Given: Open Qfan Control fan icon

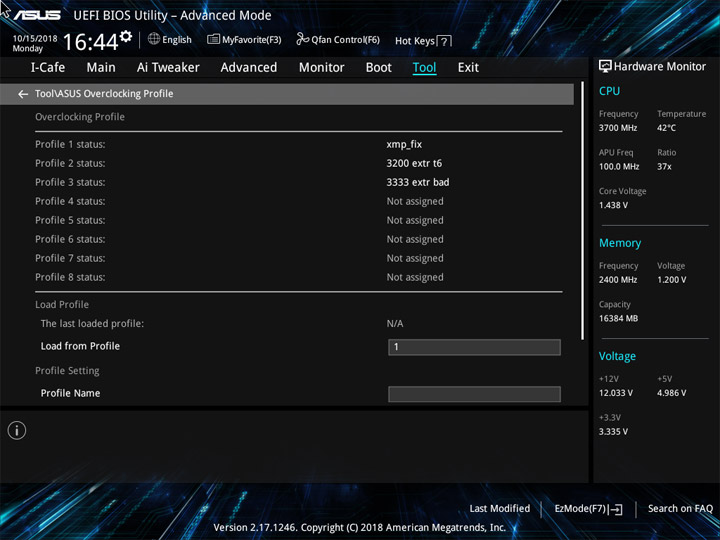Looking at the screenshot, I should tap(302, 39).
